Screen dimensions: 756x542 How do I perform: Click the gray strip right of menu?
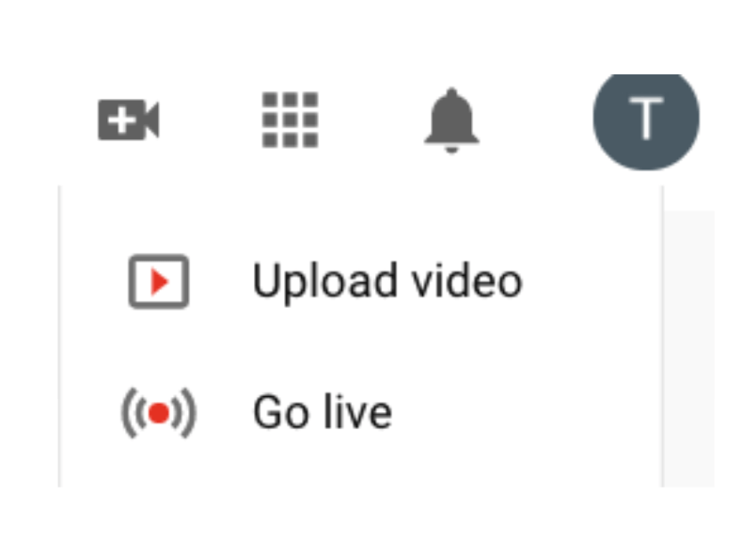pyautogui.click(x=689, y=348)
